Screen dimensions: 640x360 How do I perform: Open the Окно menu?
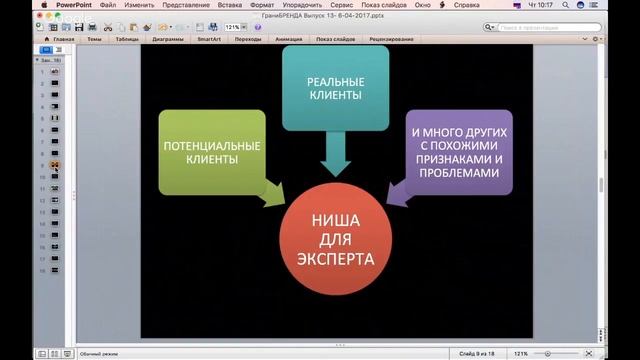tap(422, 5)
